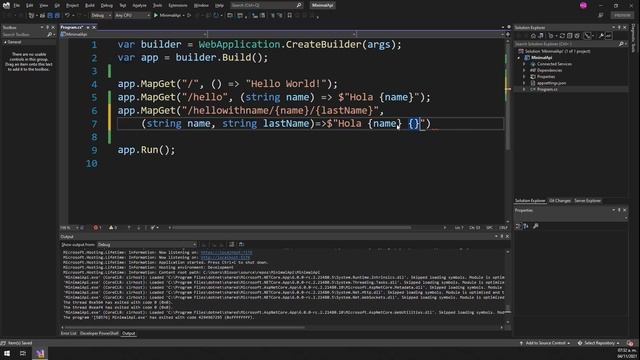Image resolution: width=640 pixels, height=360 pixels.
Task: Open the Project menu
Action: pos(72,5)
